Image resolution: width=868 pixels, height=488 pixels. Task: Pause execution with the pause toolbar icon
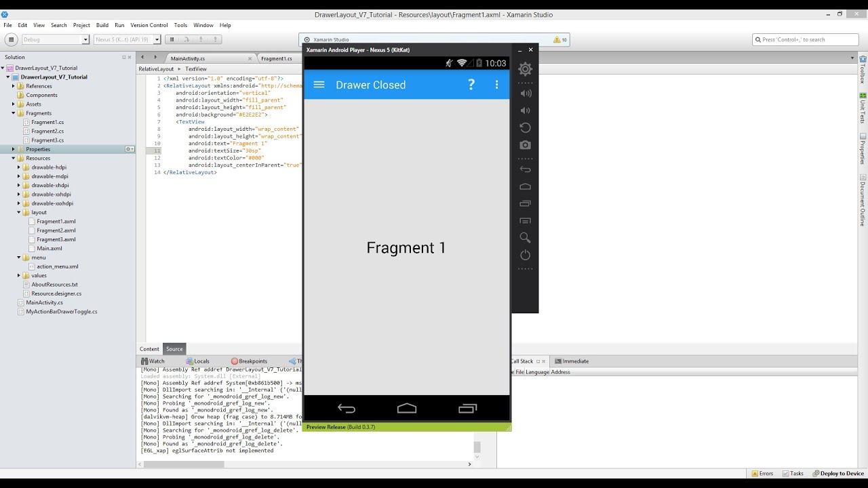pyautogui.click(x=172, y=40)
